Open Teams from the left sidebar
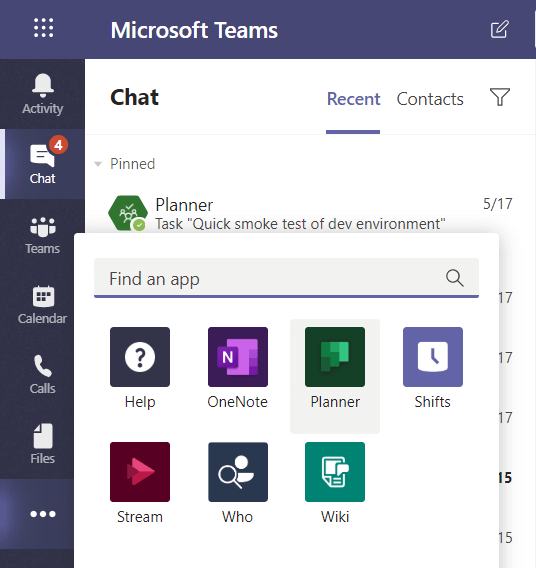This screenshot has width=536, height=568. (x=42, y=234)
